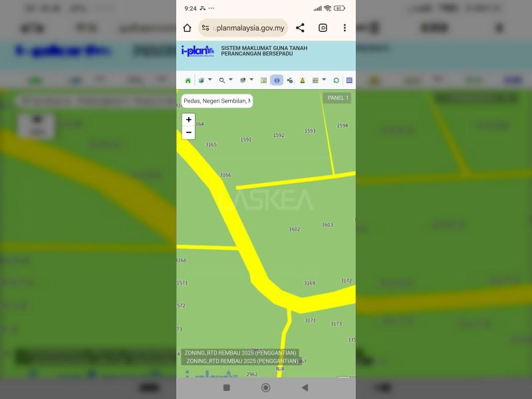Screen dimensions: 532x399
Task: Click the green refresh map icon
Action: point(336,80)
